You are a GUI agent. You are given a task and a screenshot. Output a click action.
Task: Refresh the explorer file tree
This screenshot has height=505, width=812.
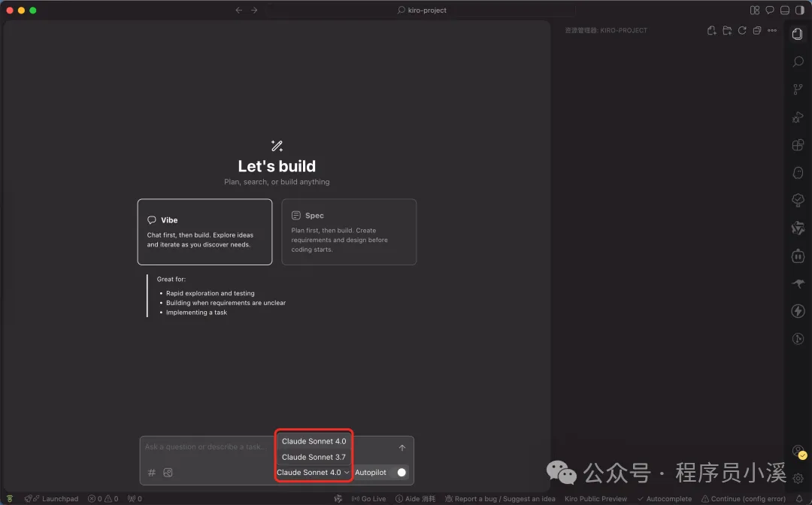pos(742,31)
